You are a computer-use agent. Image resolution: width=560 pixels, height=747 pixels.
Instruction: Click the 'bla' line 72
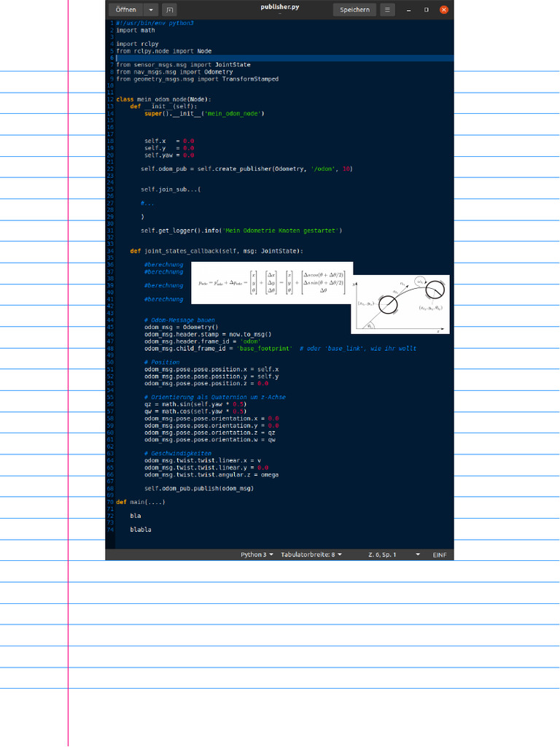point(136,516)
